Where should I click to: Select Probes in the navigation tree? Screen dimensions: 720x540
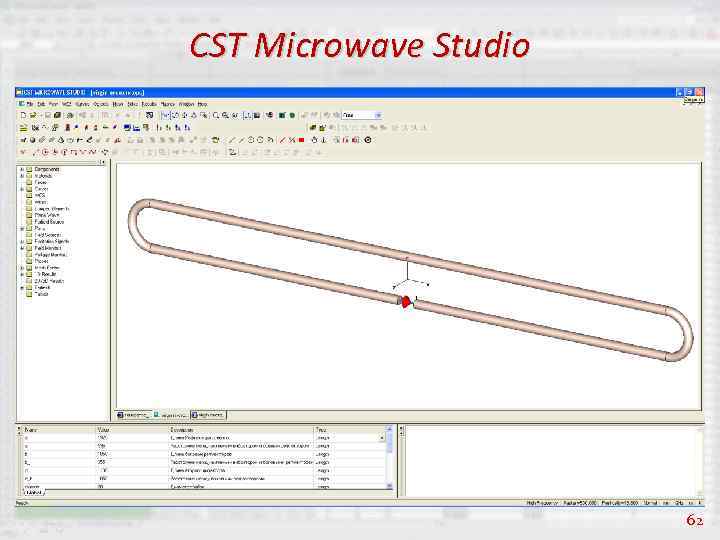(41, 261)
